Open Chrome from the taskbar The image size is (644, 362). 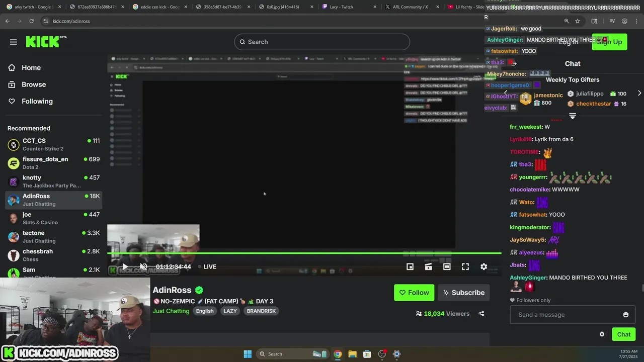click(338, 354)
